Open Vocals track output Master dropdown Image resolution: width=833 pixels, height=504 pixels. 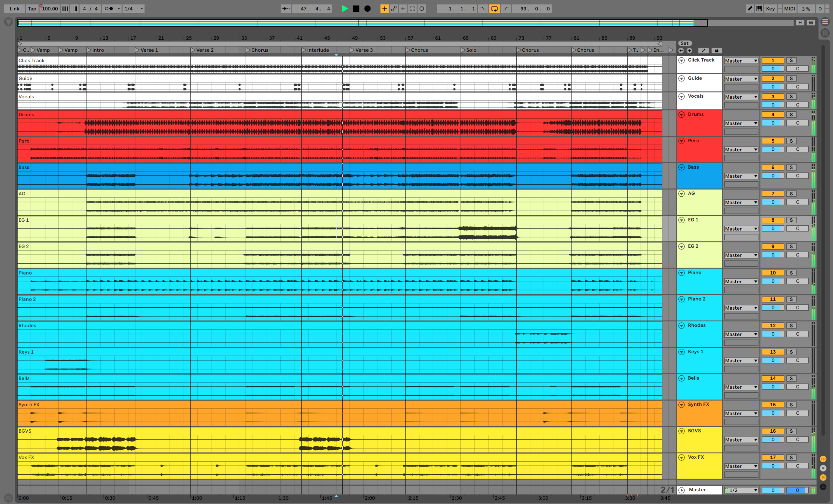point(741,97)
